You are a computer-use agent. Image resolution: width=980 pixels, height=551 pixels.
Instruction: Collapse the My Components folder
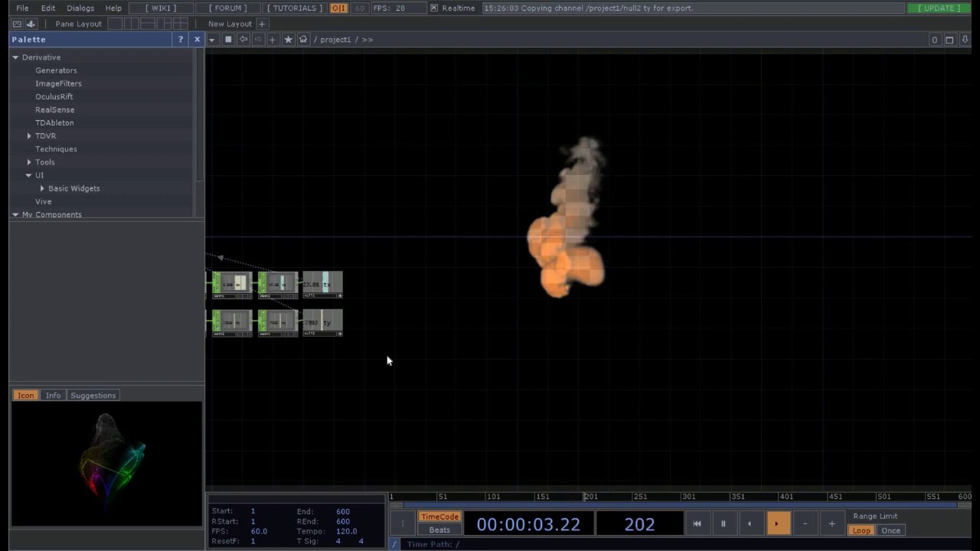pyautogui.click(x=15, y=214)
